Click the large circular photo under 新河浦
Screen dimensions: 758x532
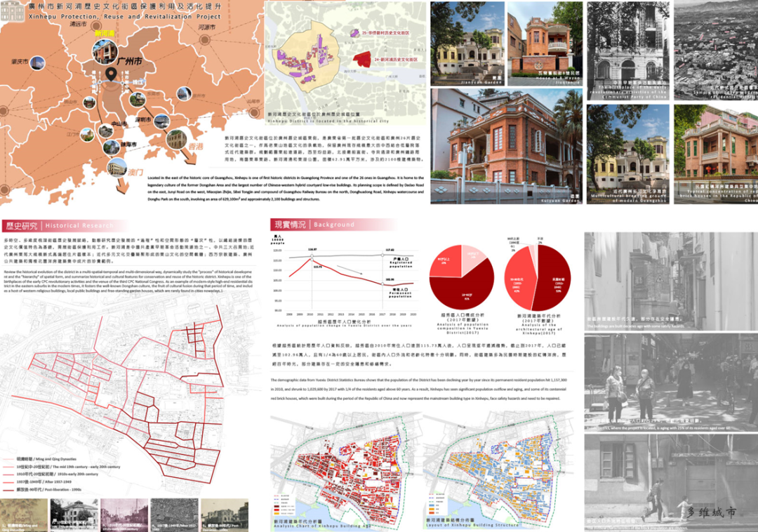(x=105, y=51)
